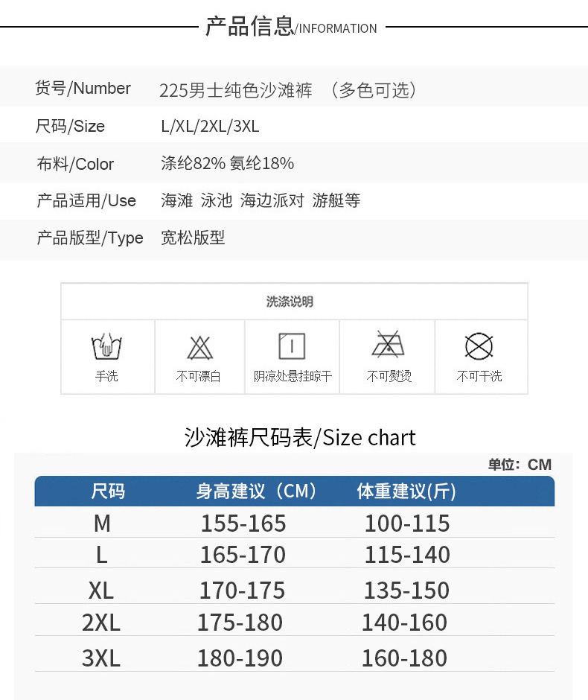This screenshot has height=700, width=588.
Task: Click the 产品适用/Use label
Action: point(86,200)
